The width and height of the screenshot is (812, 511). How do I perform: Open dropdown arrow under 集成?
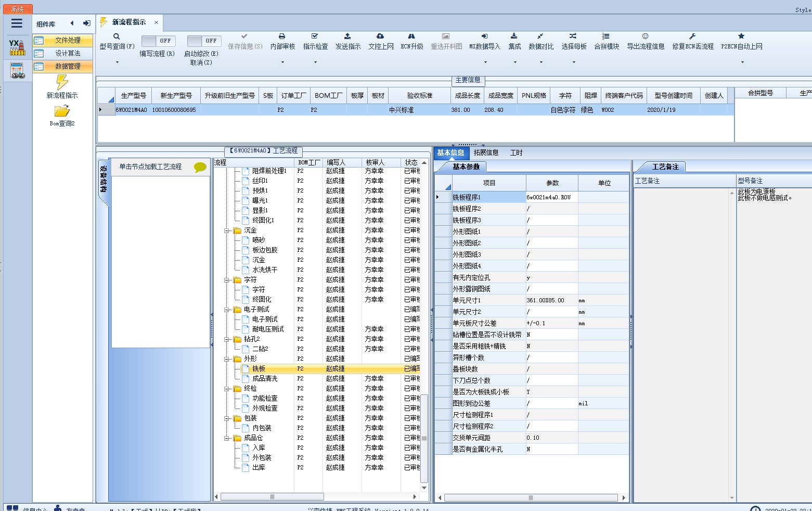pyautogui.click(x=515, y=62)
